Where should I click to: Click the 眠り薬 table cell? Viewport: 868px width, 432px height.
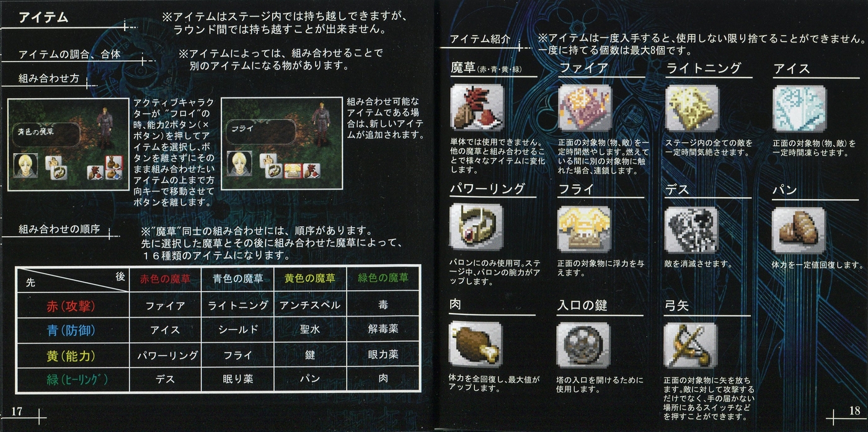[x=238, y=379]
